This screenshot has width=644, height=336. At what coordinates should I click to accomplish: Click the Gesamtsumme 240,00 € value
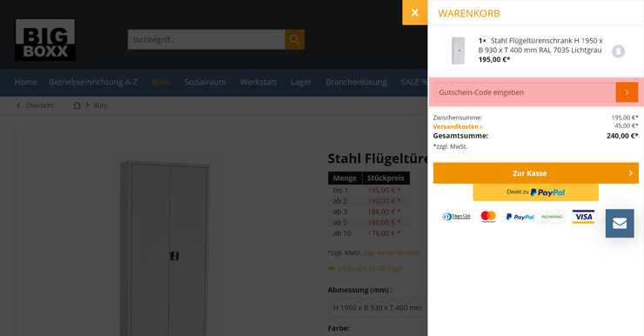point(622,136)
